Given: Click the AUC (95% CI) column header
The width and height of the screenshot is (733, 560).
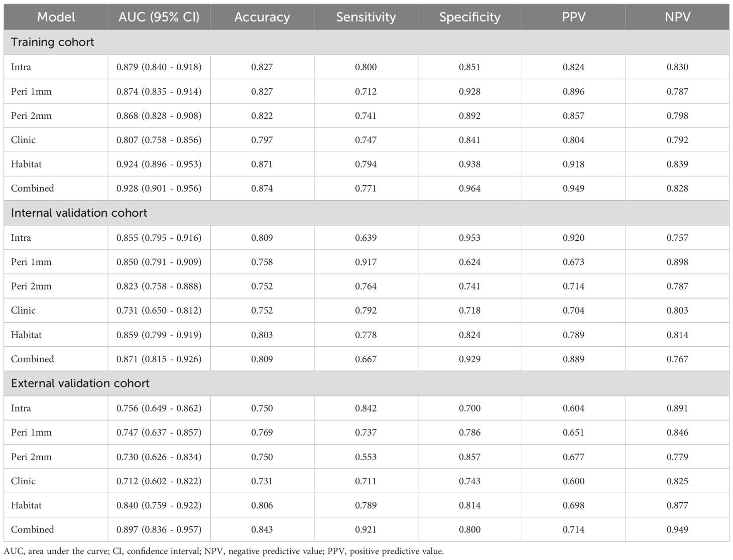Looking at the screenshot, I should [x=159, y=17].
